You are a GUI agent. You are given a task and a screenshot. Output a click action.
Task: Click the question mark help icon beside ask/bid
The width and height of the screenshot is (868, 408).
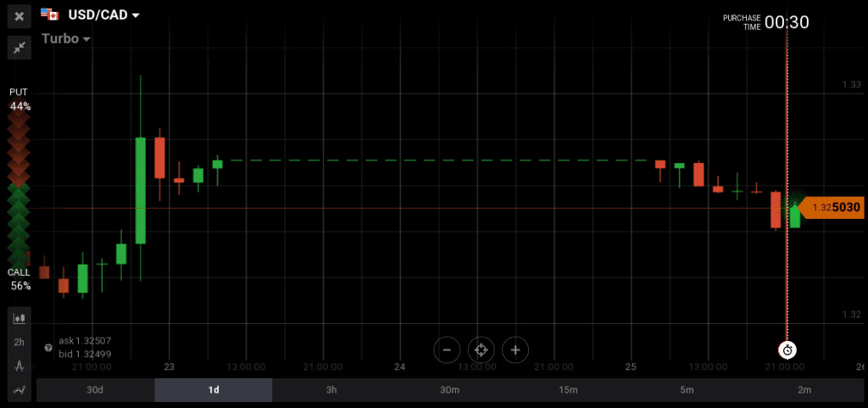coord(48,348)
